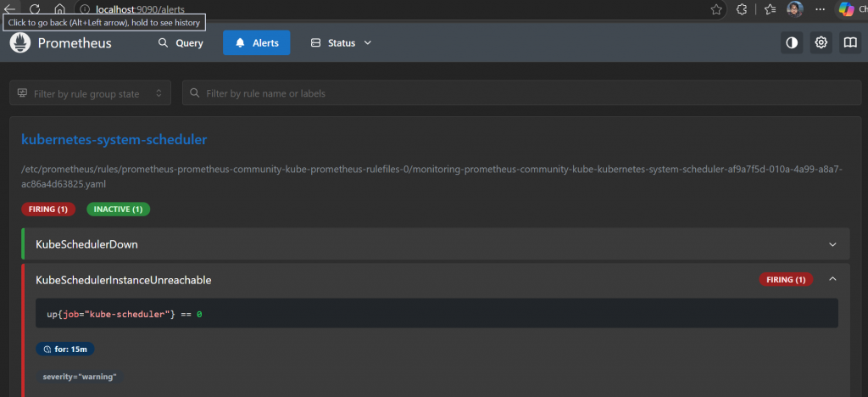The height and width of the screenshot is (397, 868).
Task: Click the INACTIVE (1) badge
Action: click(119, 210)
